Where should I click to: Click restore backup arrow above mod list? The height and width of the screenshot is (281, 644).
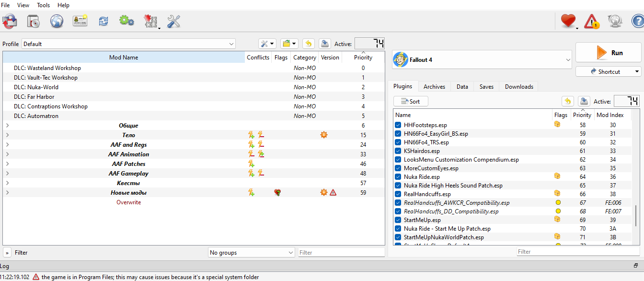(309, 44)
